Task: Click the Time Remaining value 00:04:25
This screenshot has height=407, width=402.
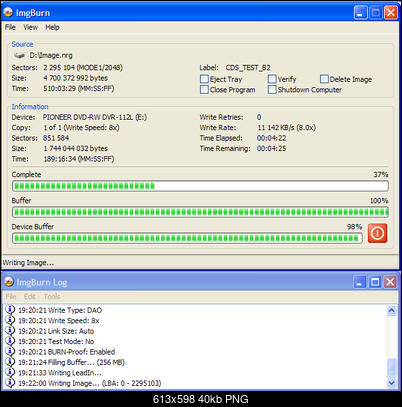Action: click(271, 149)
